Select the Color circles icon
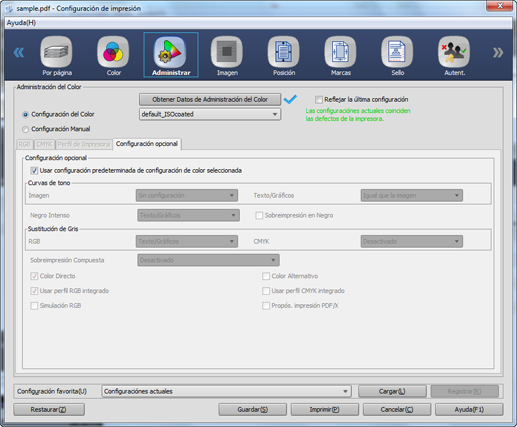Image resolution: width=517 pixels, height=427 pixels. click(113, 52)
